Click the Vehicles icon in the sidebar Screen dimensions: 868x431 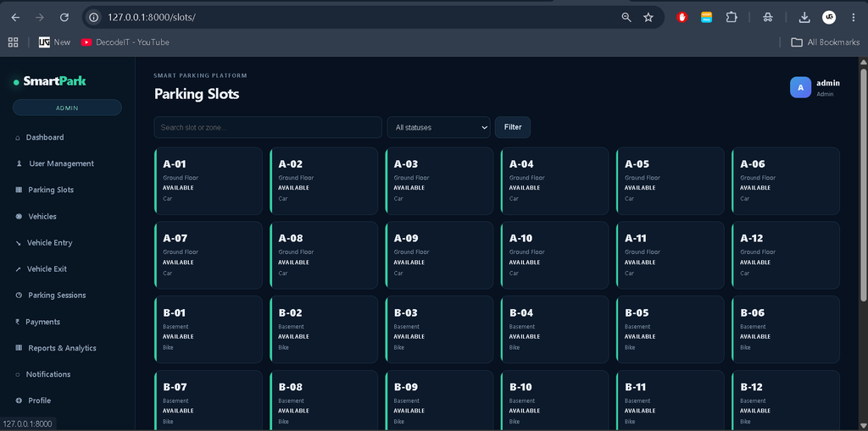(x=19, y=216)
